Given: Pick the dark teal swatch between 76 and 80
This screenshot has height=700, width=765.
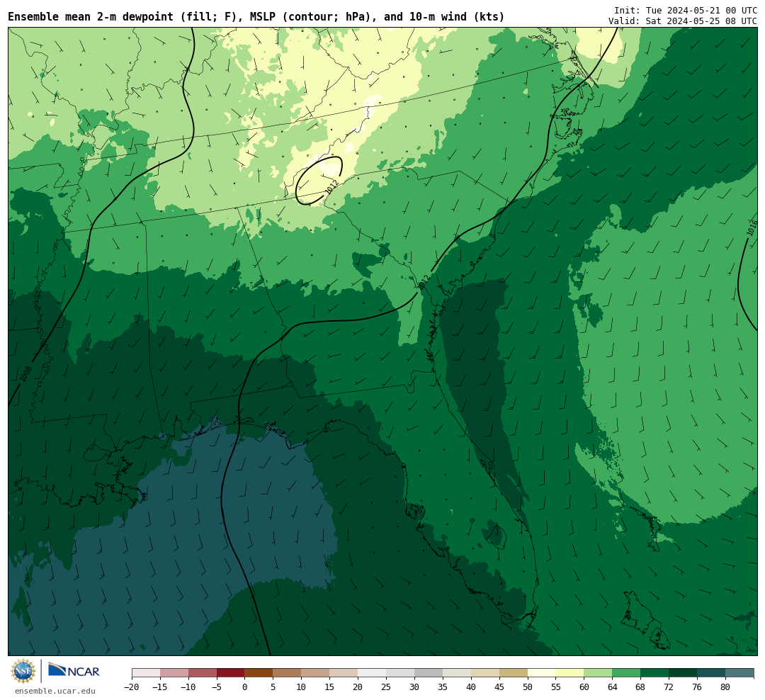Looking at the screenshot, I should pyautogui.click(x=711, y=673).
